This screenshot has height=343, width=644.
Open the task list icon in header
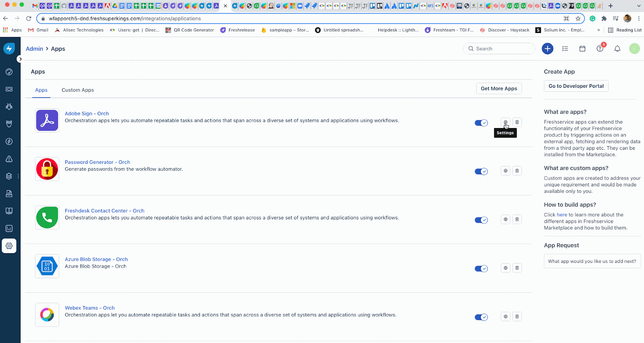[565, 49]
